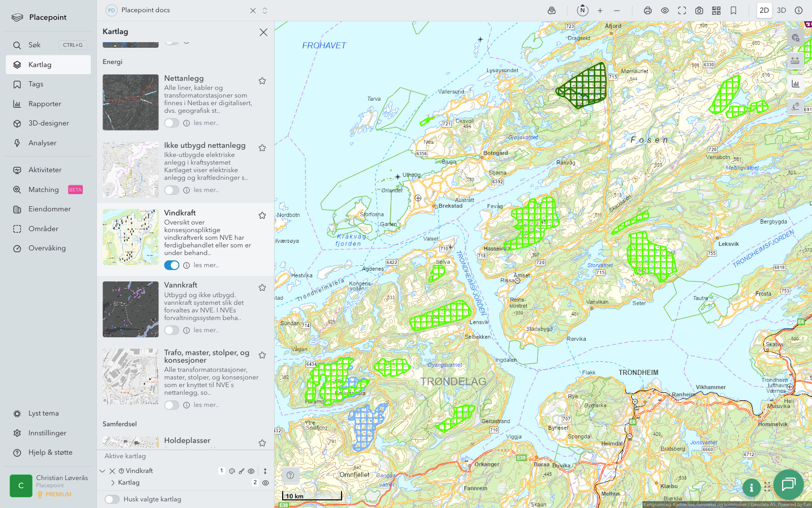Hide Vindkraft layer using eye icon
This screenshot has width=812, height=508.
[251, 471]
